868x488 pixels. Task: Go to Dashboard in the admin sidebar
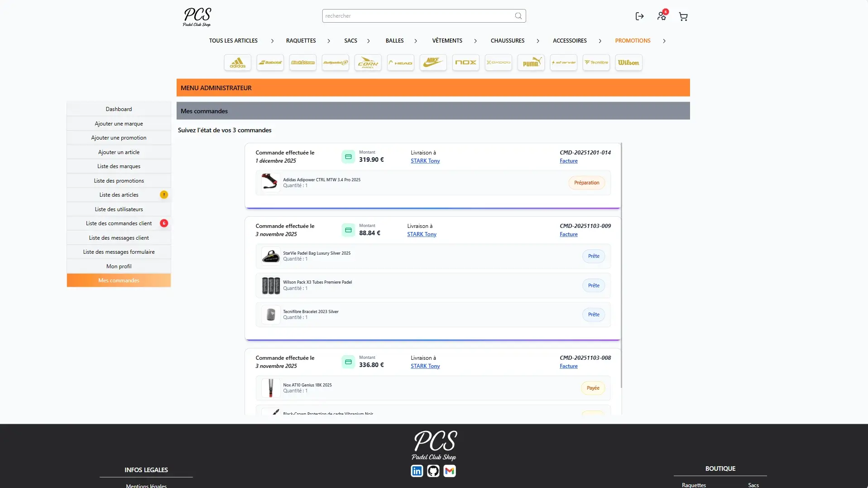[119, 109]
